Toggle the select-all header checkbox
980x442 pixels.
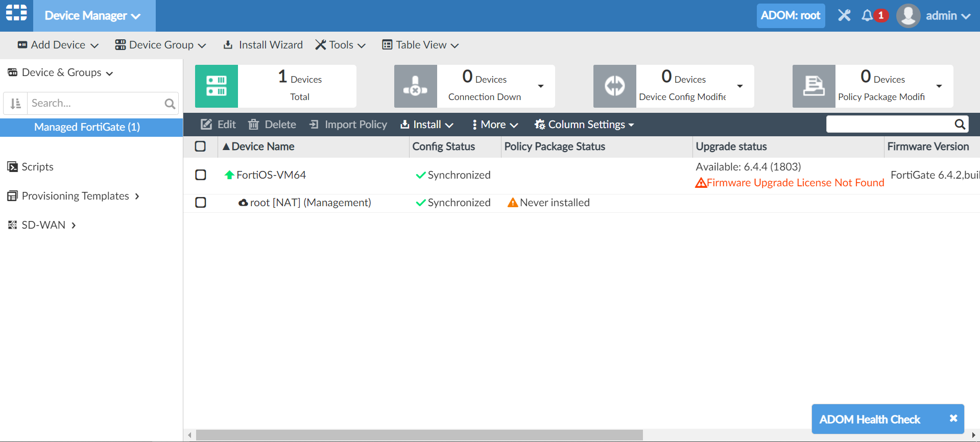click(x=201, y=147)
